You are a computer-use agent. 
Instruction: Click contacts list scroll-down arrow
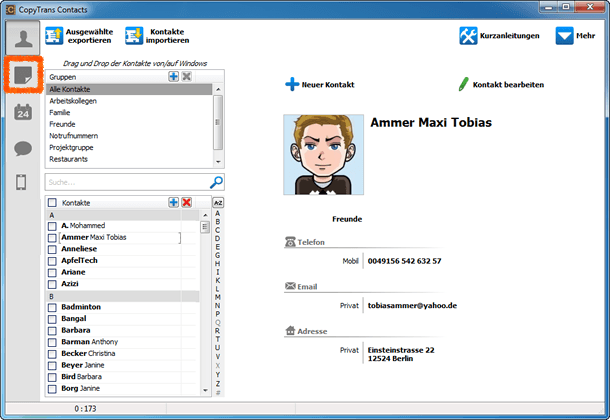(205, 390)
